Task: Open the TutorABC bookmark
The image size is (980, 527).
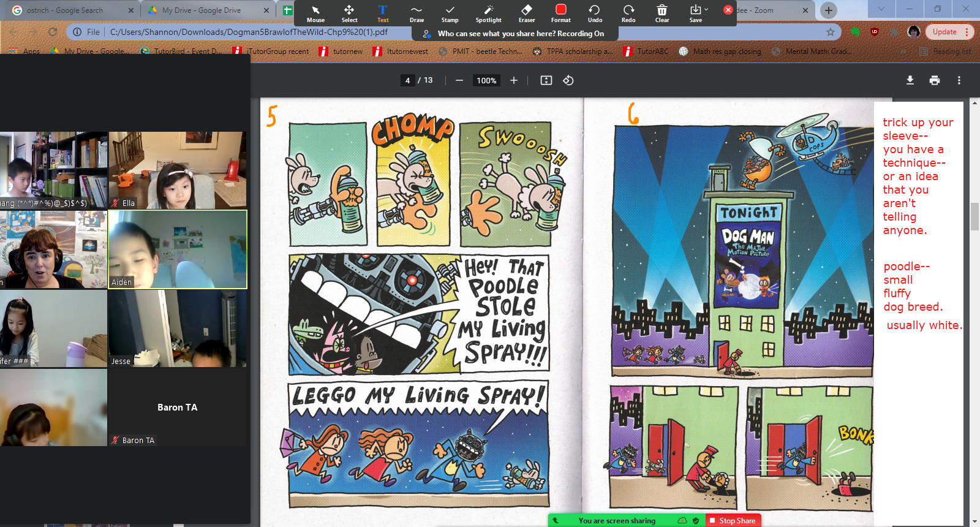Action: point(646,51)
